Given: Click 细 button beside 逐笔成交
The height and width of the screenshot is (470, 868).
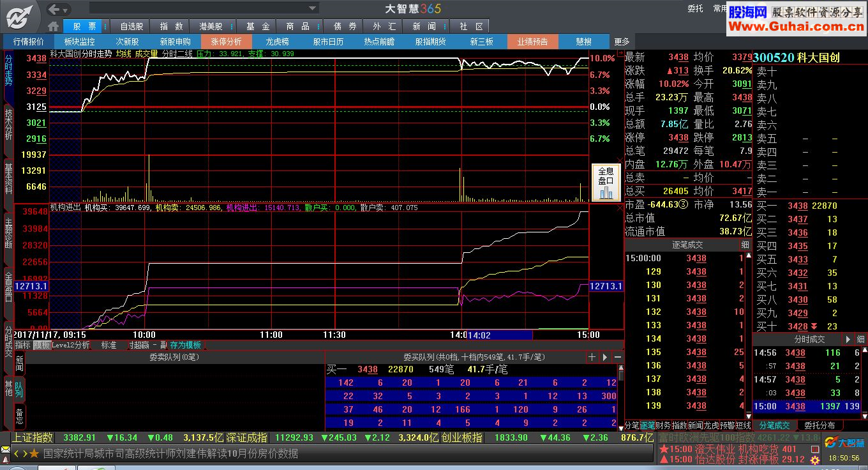Looking at the screenshot, I should click(745, 245).
